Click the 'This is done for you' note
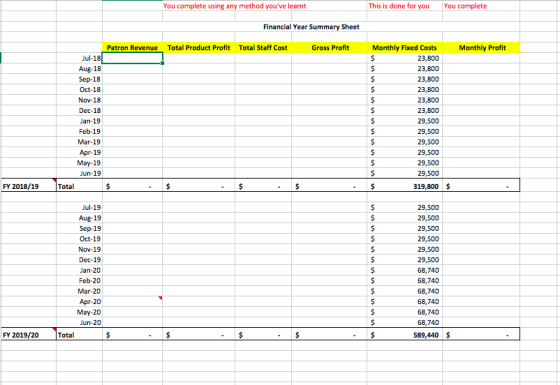560x385 pixels. 399,6
